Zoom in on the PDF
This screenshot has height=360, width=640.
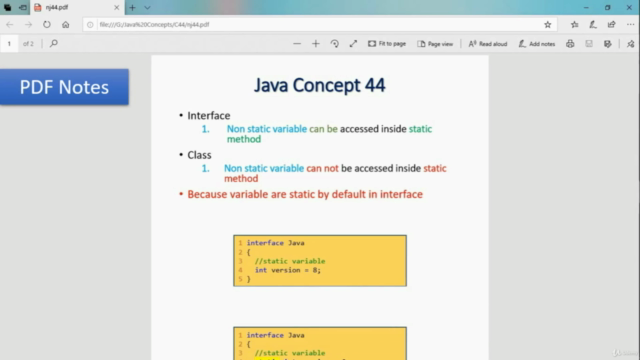click(316, 44)
